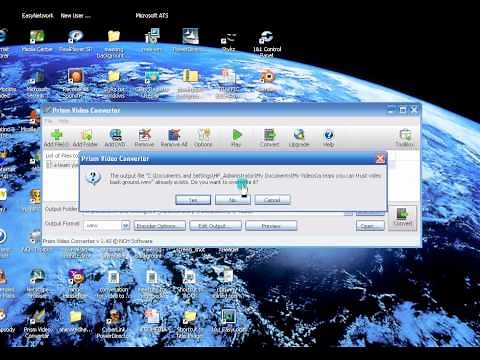Image resolution: width=480 pixels, height=360 pixels.
Task: Click the Edit Output button
Action: point(215,226)
